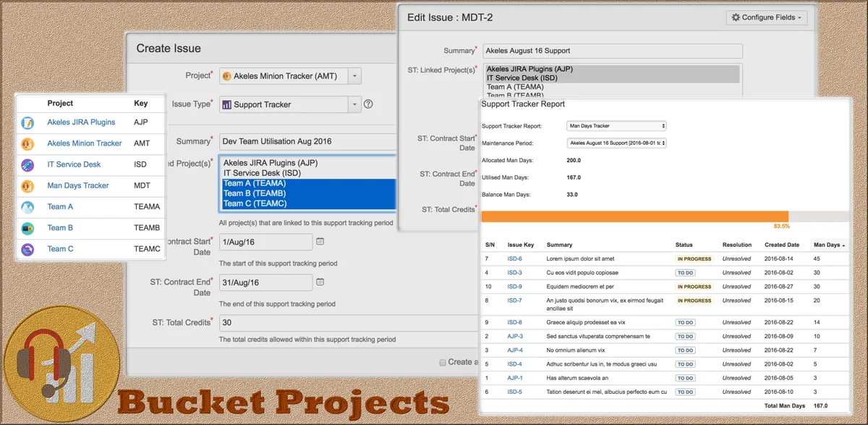Click the IT Service Desk project avatar icon

[28, 164]
